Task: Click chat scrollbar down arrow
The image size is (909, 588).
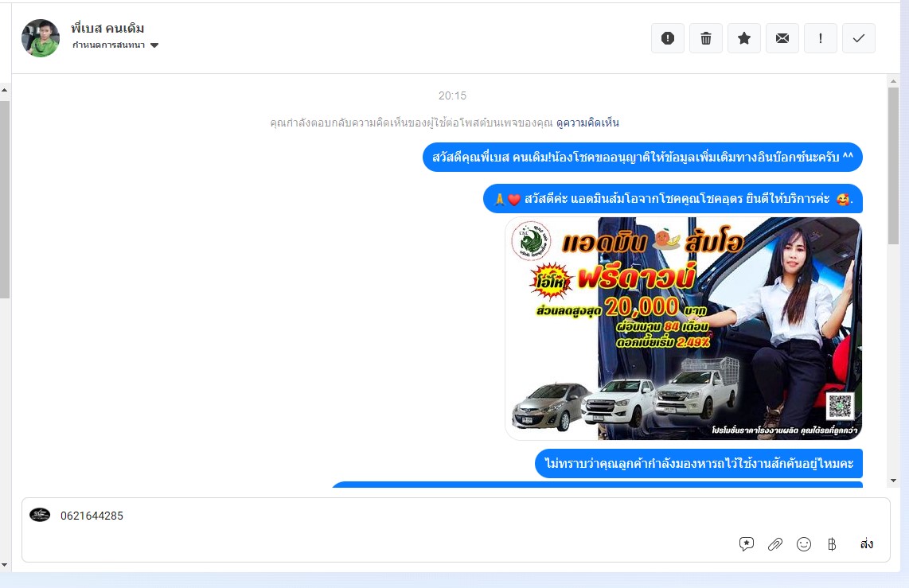Action: point(894,481)
